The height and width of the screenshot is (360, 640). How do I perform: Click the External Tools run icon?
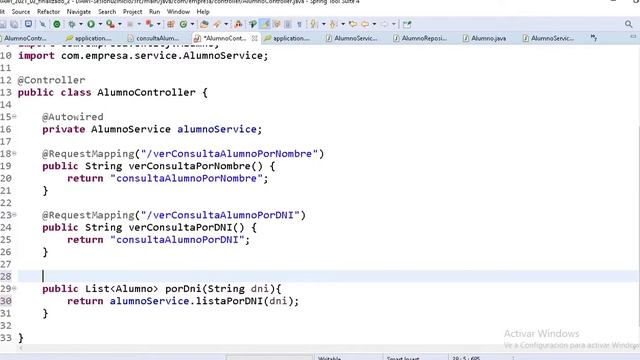[149, 24]
